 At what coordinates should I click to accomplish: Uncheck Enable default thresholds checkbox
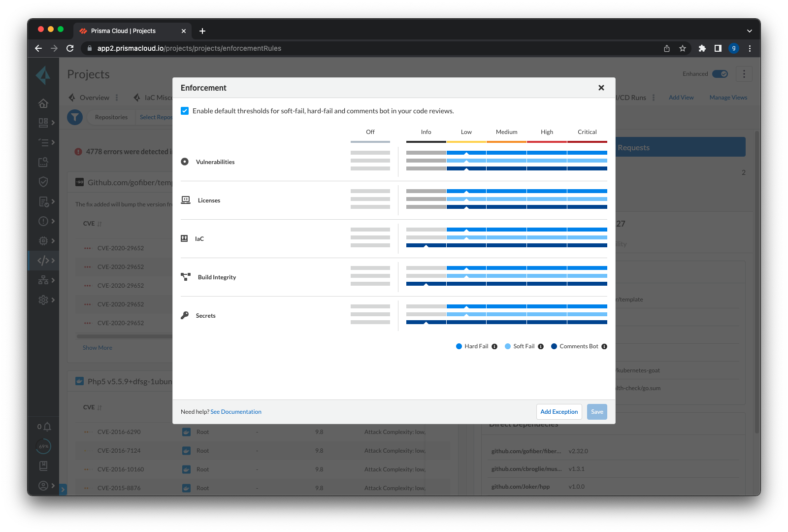(185, 111)
